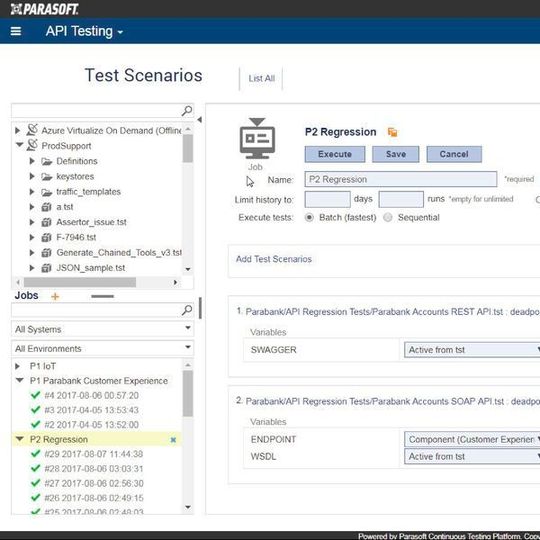
Task: Collapse P1 Parabank Customer Experience job
Action: pyautogui.click(x=20, y=380)
